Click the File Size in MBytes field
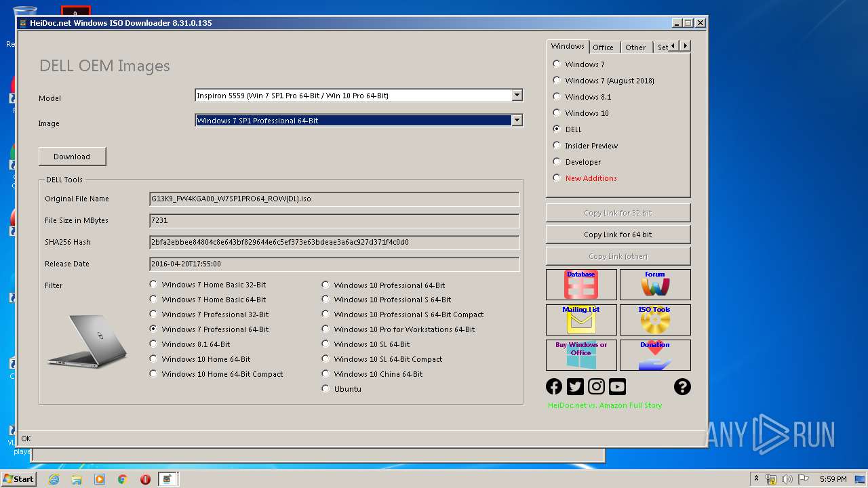The image size is (868, 488). pos(334,220)
